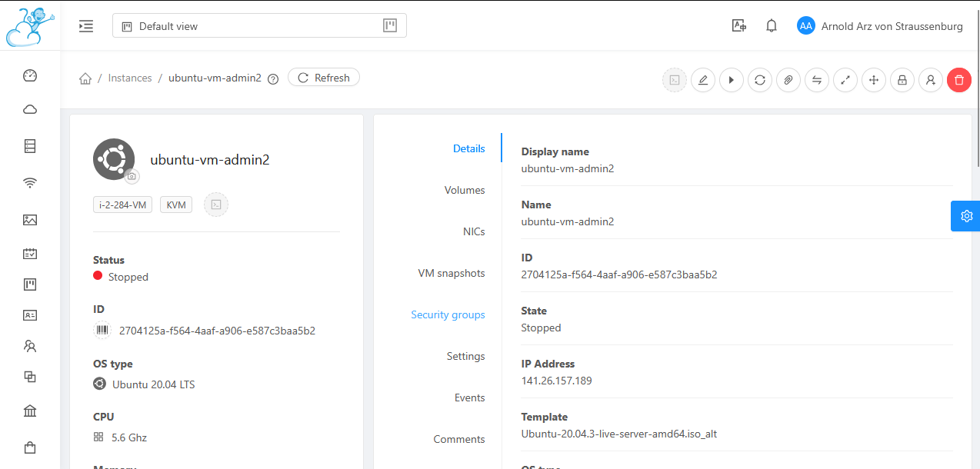
Task: Click the edit instance pencil icon
Action: click(703, 80)
